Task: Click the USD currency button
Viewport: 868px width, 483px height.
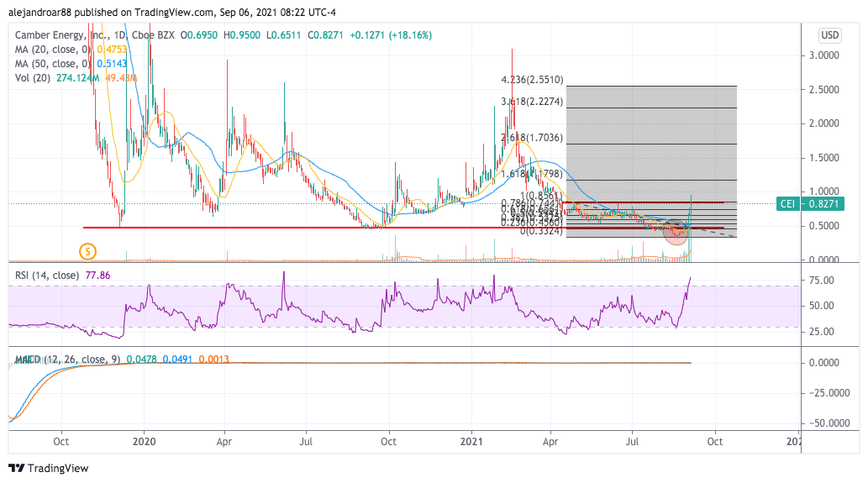Action: click(x=829, y=35)
